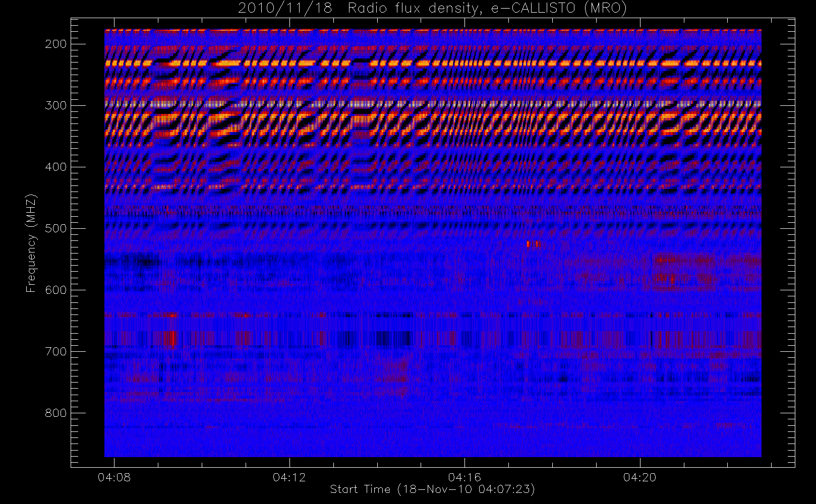This screenshot has width=816, height=504.
Task: Click the 'Start Time (18-Nov-10 04:07:23)' label
Action: point(432,489)
